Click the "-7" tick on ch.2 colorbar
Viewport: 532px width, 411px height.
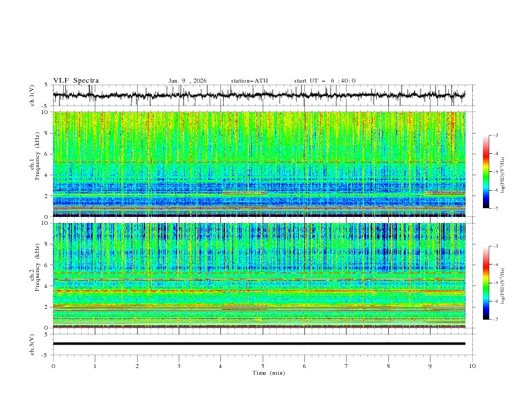coord(495,319)
